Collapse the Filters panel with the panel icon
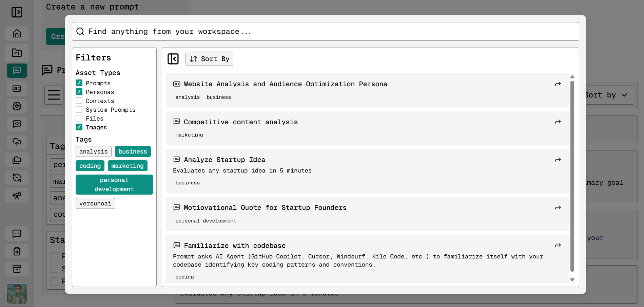 [x=173, y=59]
